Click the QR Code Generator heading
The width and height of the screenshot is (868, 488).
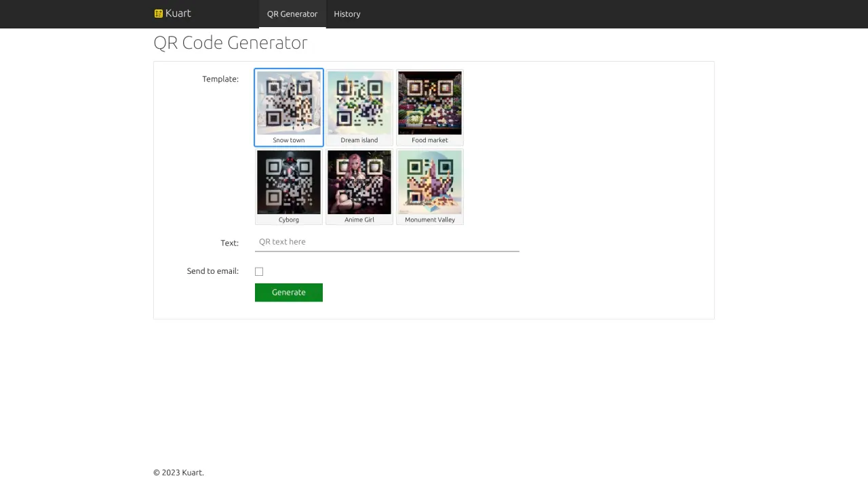click(x=231, y=42)
